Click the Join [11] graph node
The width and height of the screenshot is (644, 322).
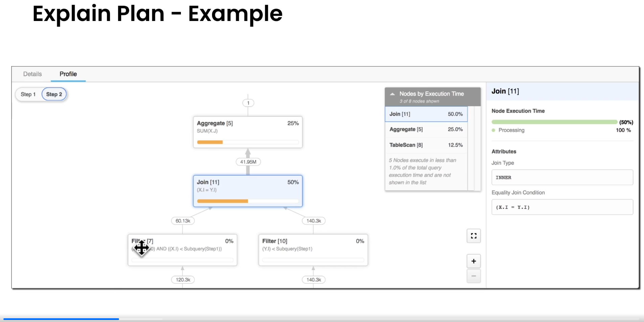tap(248, 191)
